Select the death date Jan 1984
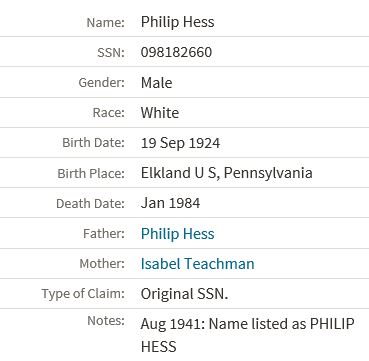The image size is (369, 361). click(170, 203)
